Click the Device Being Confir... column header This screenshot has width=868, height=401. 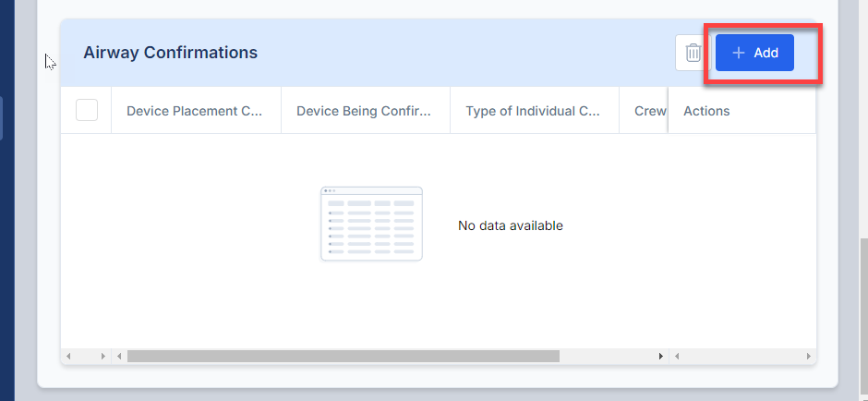click(x=366, y=111)
